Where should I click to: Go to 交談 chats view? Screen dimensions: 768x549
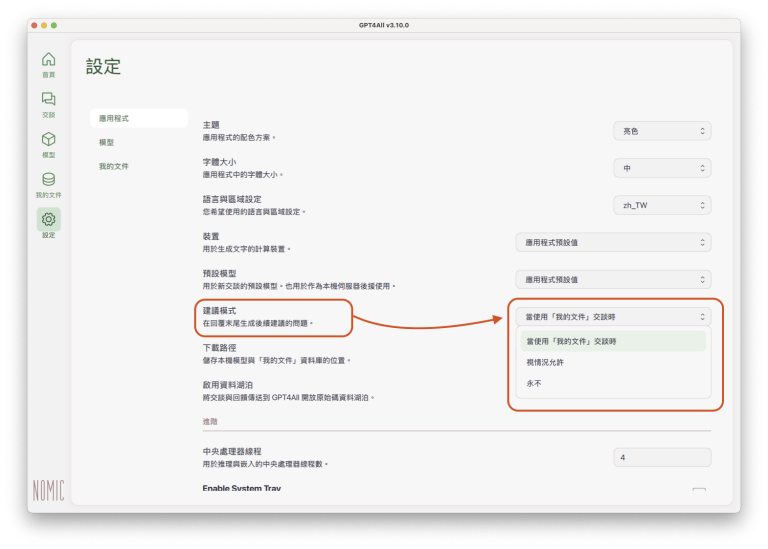click(48, 102)
